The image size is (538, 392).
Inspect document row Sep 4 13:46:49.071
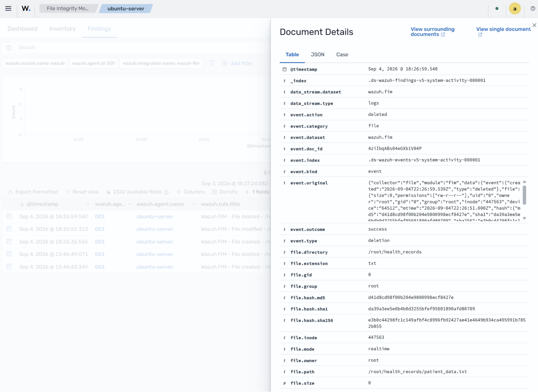[9, 254]
